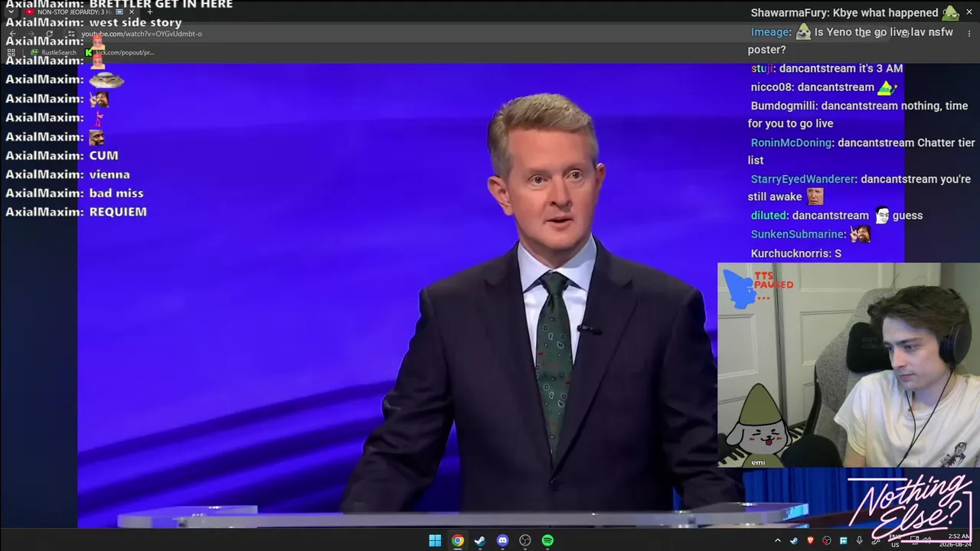Click the "west side story" chat message
The width and height of the screenshot is (980, 551).
coord(136,23)
